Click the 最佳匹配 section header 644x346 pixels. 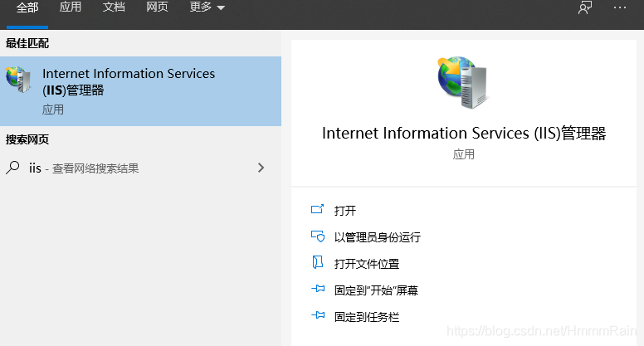(27, 43)
